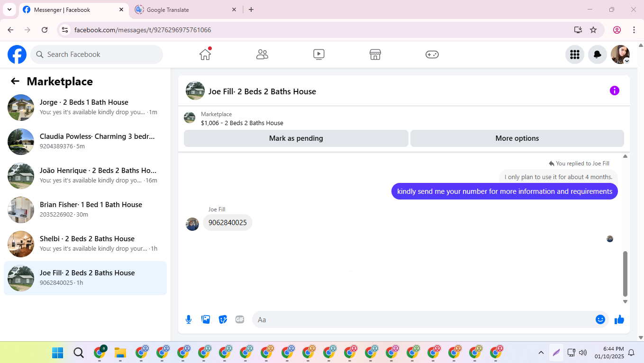Open the Chrome three-dot menu

[634, 30]
